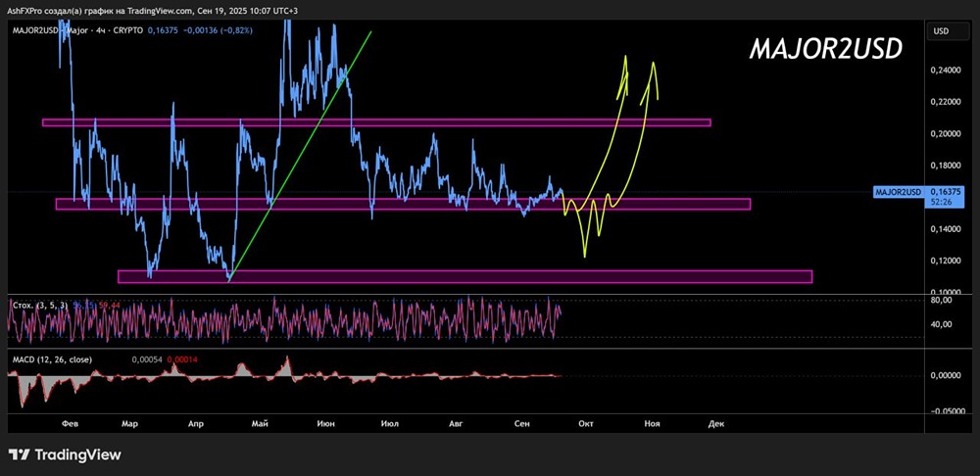Click the TradingView logo icon
Viewport: 980px width, 476px height.
[x=19, y=454]
